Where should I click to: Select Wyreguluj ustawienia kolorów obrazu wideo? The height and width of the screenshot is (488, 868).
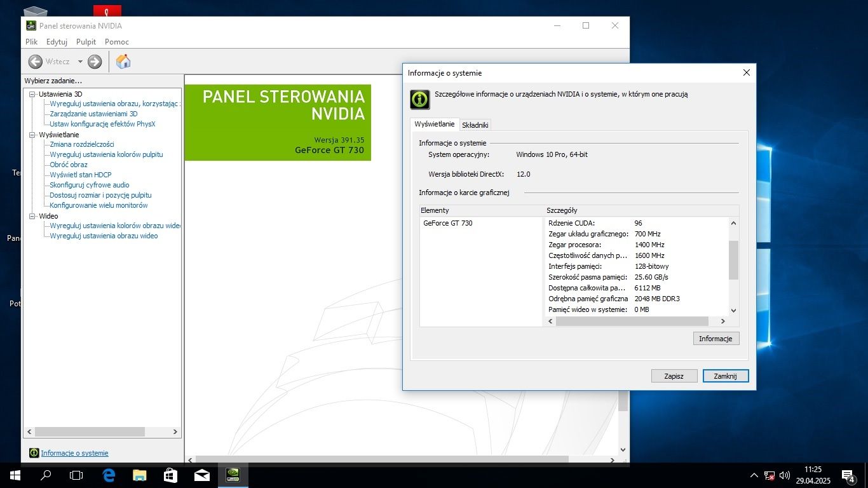pyautogui.click(x=115, y=226)
